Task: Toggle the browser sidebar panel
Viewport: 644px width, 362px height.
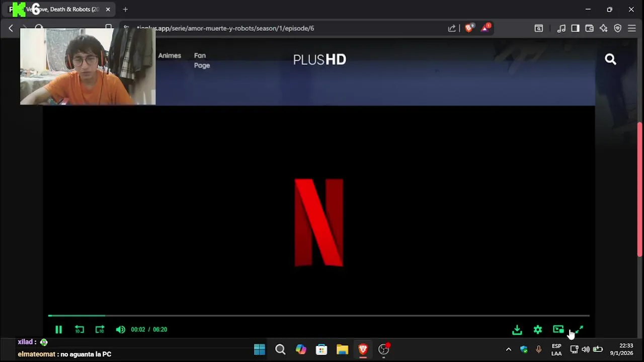Action: [x=575, y=28]
